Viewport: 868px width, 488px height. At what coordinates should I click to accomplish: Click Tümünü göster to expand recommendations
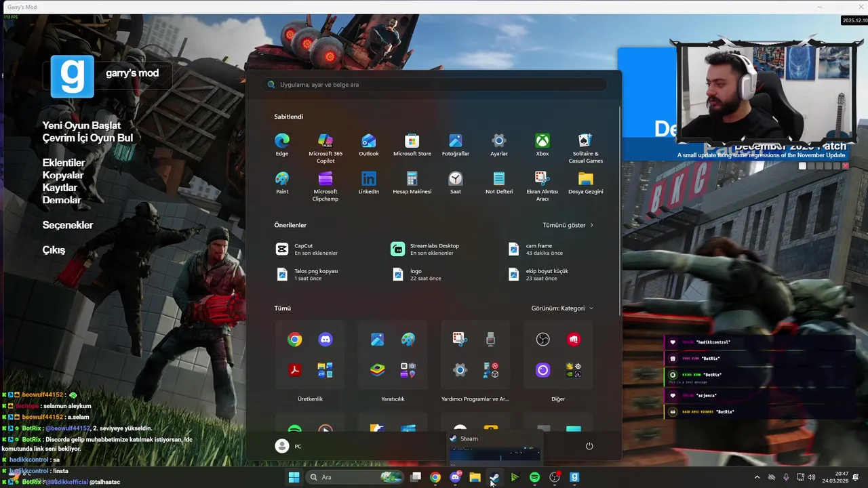click(x=568, y=225)
